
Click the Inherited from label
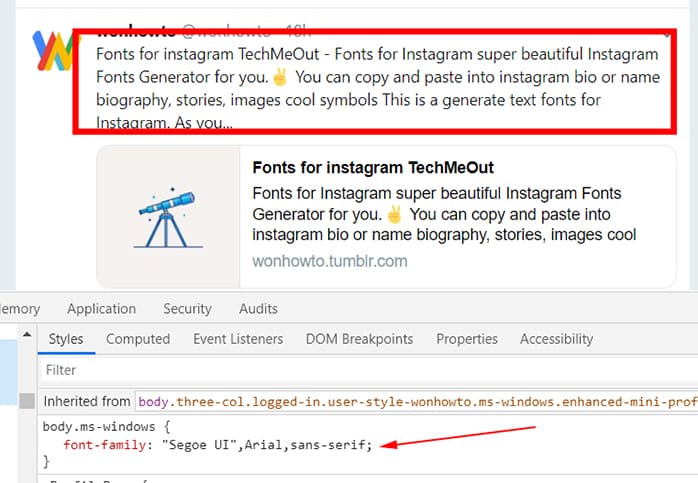pyautogui.click(x=87, y=402)
